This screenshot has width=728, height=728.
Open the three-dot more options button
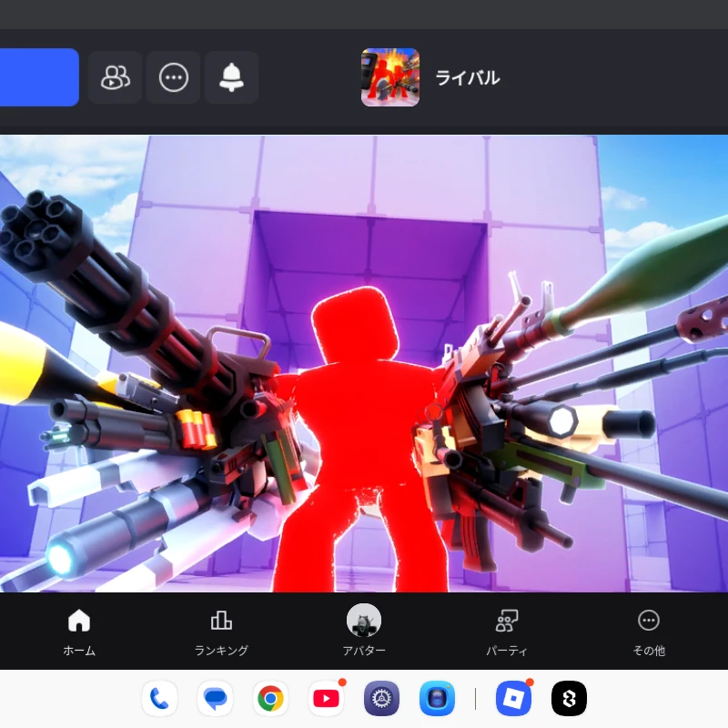pyautogui.click(x=174, y=77)
